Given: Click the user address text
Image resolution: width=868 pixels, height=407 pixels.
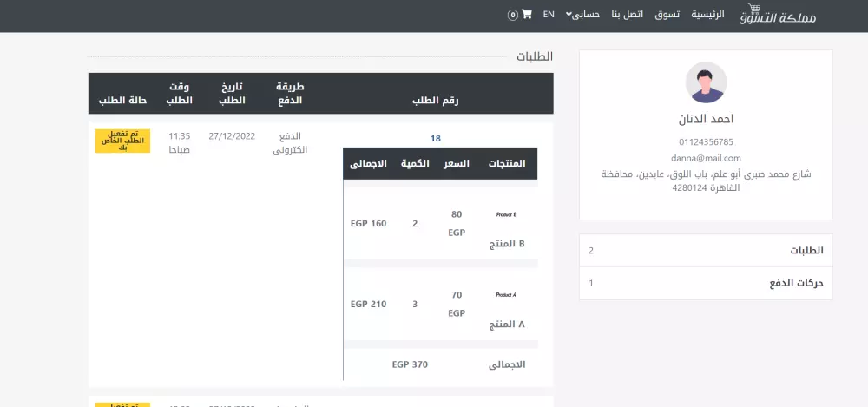Looking at the screenshot, I should (x=706, y=181).
